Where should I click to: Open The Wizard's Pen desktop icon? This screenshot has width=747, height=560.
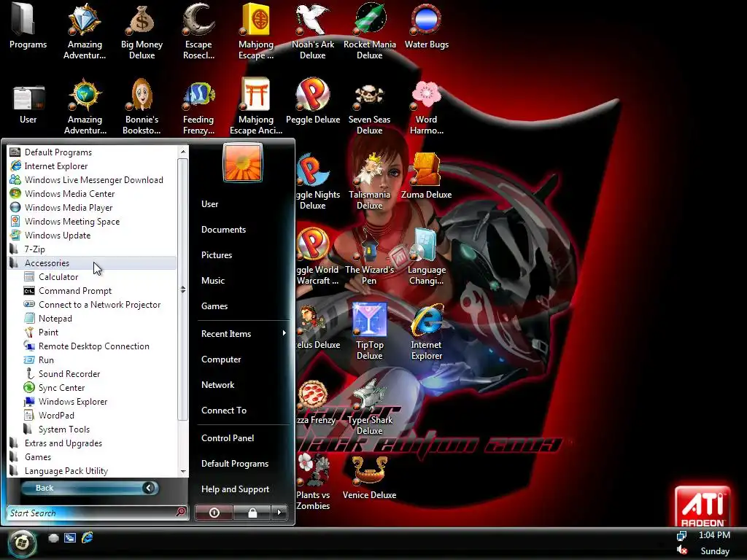pyautogui.click(x=369, y=257)
